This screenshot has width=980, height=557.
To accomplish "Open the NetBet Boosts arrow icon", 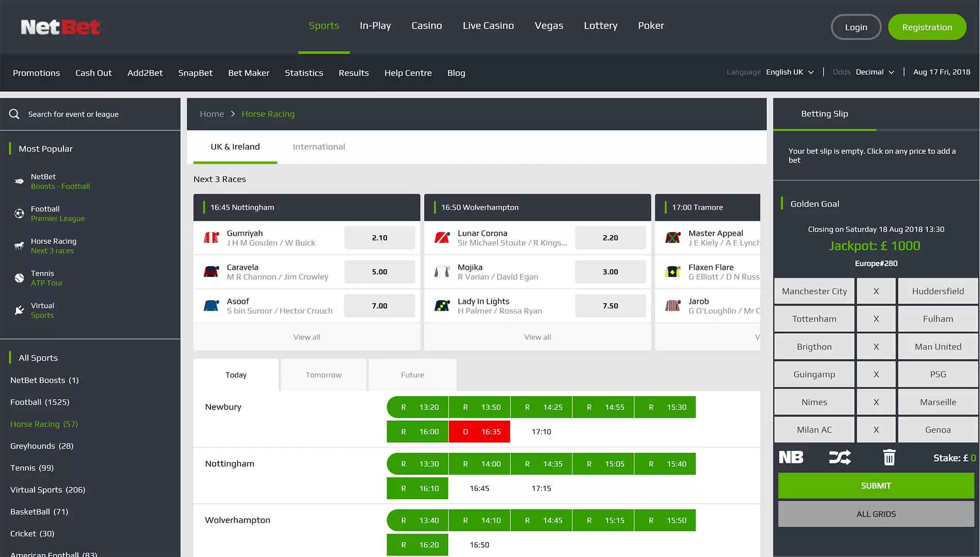I will pos(19,182).
